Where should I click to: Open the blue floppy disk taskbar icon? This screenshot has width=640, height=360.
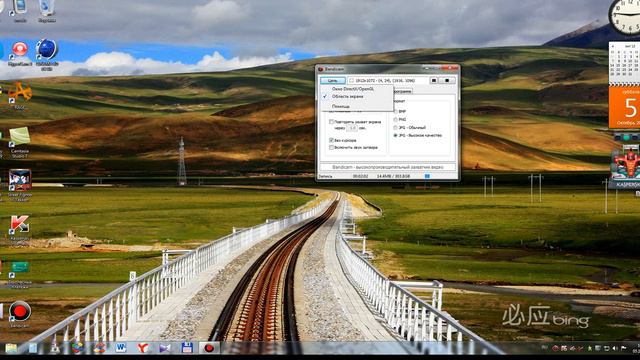coord(187,348)
